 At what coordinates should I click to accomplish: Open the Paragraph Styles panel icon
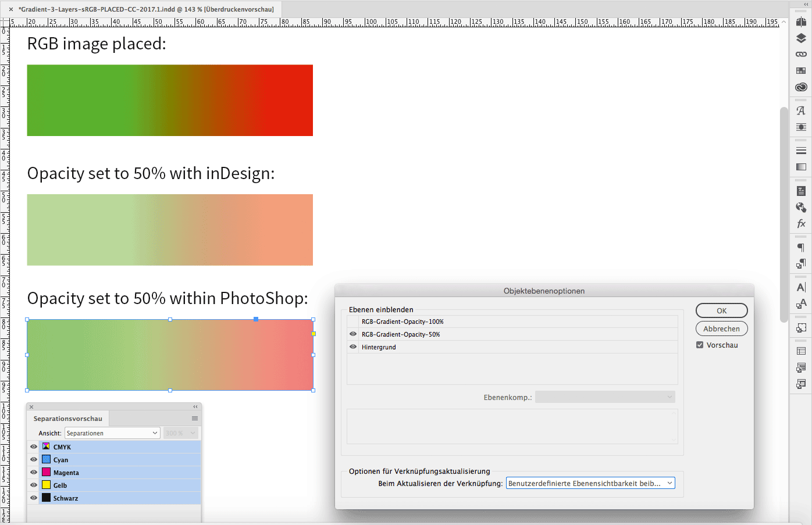tap(801, 264)
